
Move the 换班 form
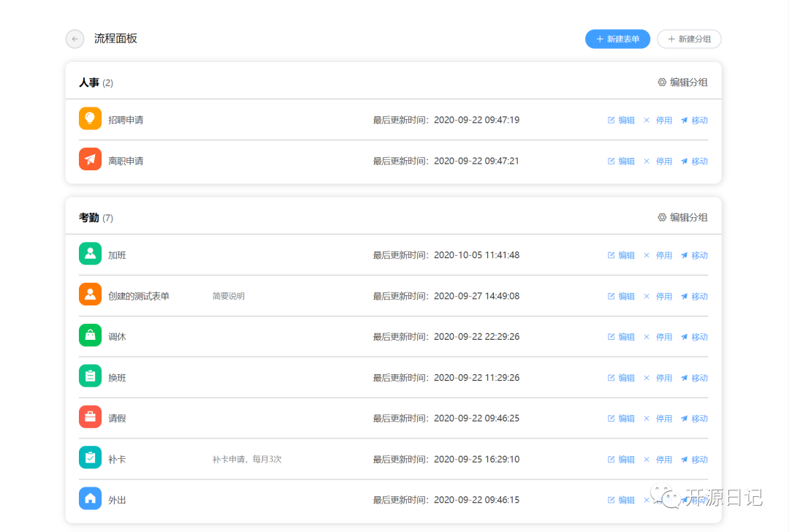click(695, 378)
